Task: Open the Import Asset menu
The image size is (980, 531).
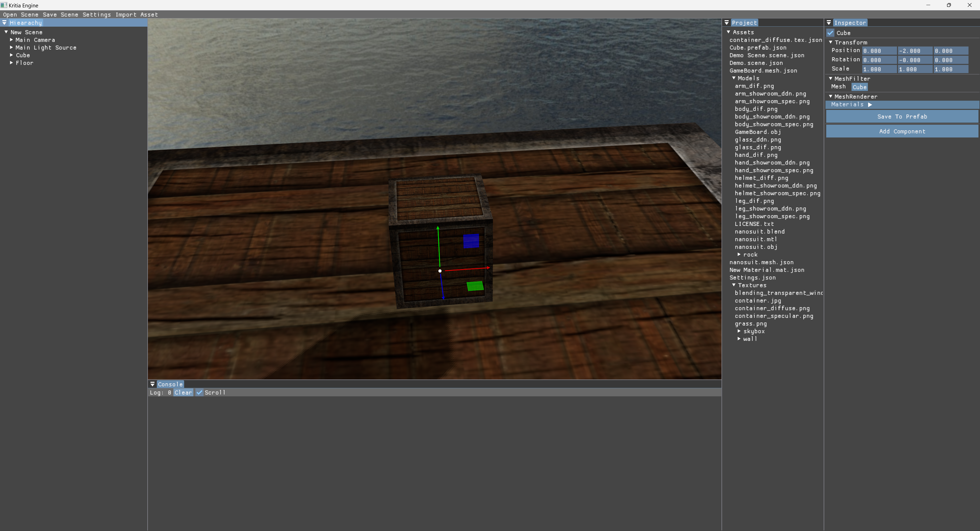Action: tap(137, 15)
